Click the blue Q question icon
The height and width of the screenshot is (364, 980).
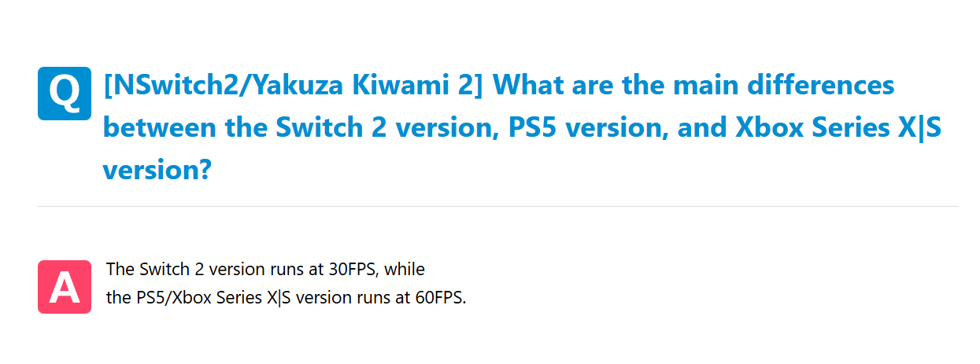point(65,94)
